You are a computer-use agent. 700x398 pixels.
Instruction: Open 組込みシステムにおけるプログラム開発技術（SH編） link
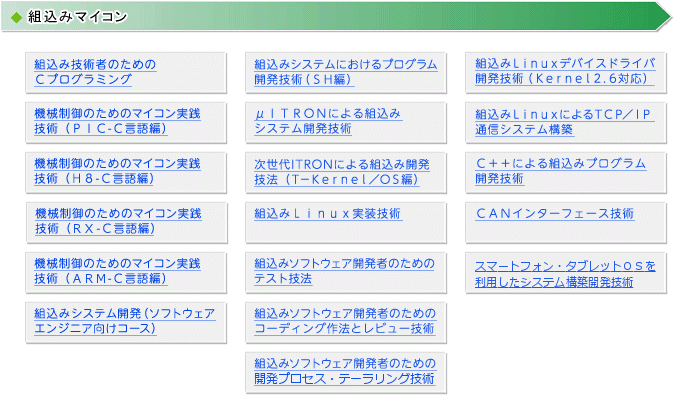tap(346, 72)
